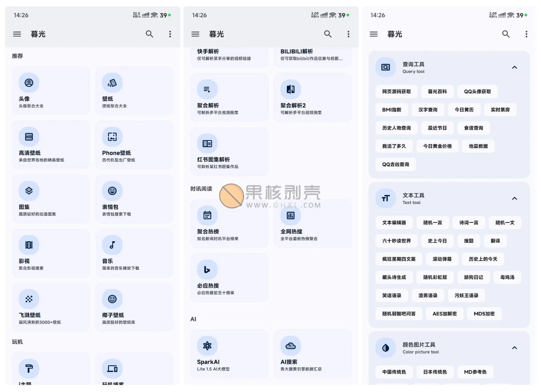
Task: Open the 高清壁纸 HD icon
Action: coord(29,137)
